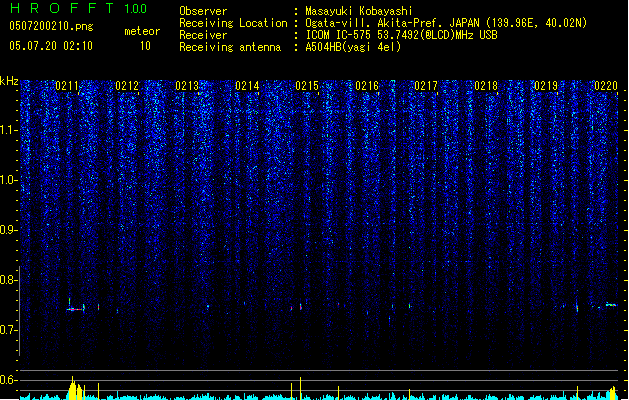Click the 0212 time marker
Image resolution: width=629 pixels, height=400 pixels.
127,86
